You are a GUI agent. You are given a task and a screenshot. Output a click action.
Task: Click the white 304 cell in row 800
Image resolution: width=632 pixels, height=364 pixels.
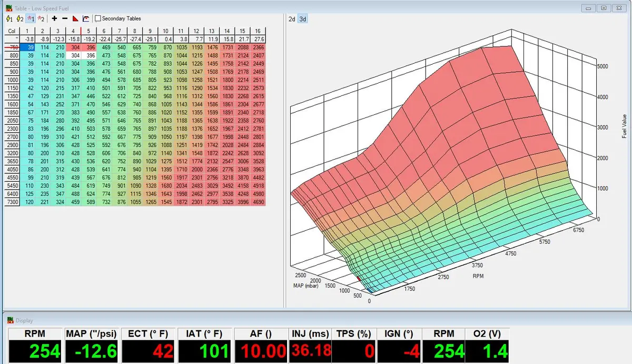tap(73, 55)
